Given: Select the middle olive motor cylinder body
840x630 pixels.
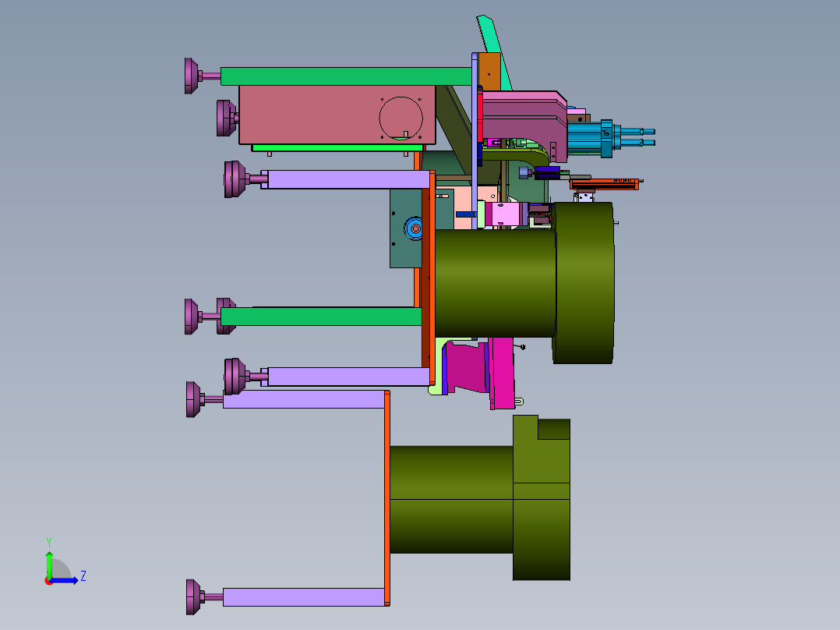Looking at the screenshot, I should [x=495, y=283].
